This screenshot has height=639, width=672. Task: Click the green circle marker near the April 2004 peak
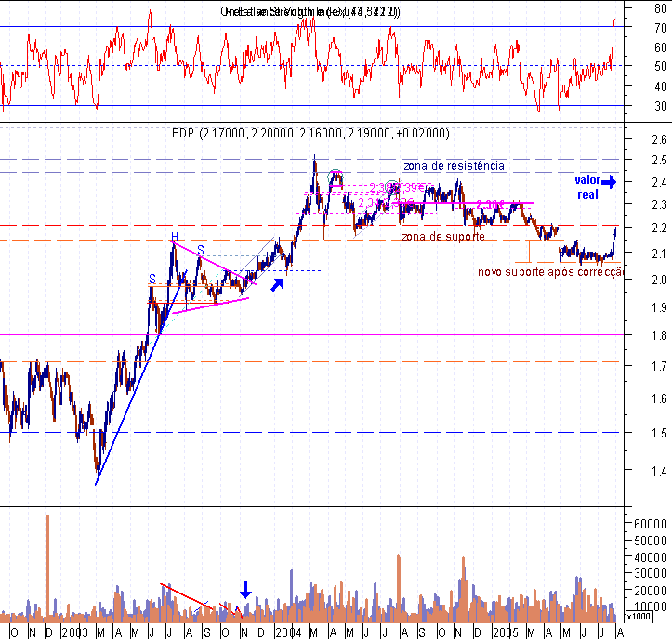pos(336,176)
